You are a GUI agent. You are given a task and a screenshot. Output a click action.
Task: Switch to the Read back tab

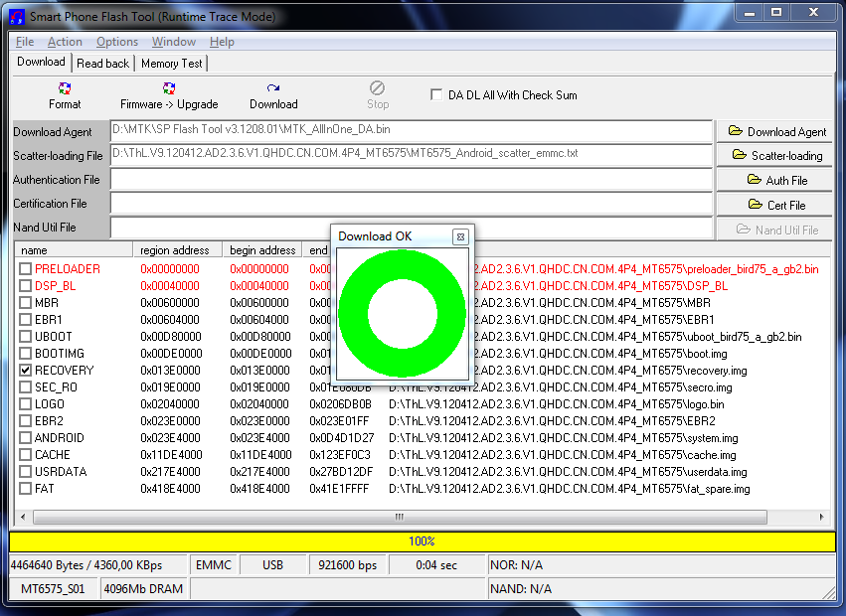(102, 64)
